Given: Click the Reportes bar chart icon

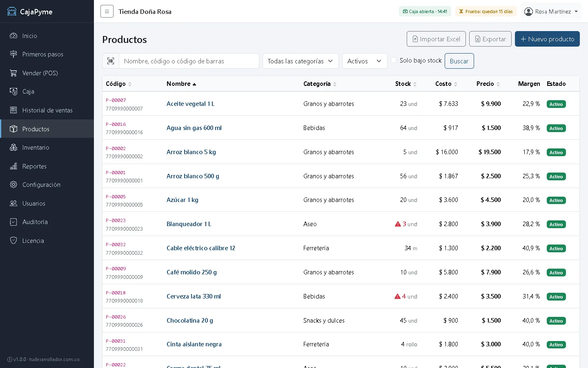Looking at the screenshot, I should 13,166.
